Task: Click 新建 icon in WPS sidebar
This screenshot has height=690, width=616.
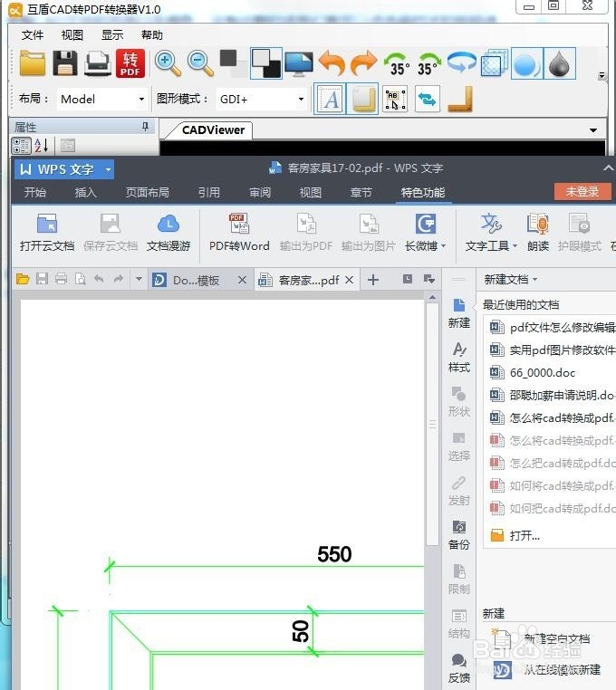Action: (x=458, y=313)
